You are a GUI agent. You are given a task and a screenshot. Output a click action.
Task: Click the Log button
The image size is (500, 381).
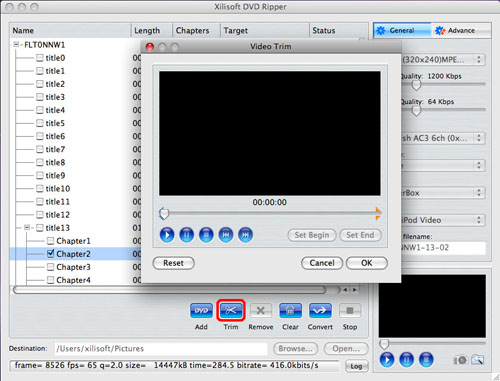click(356, 366)
